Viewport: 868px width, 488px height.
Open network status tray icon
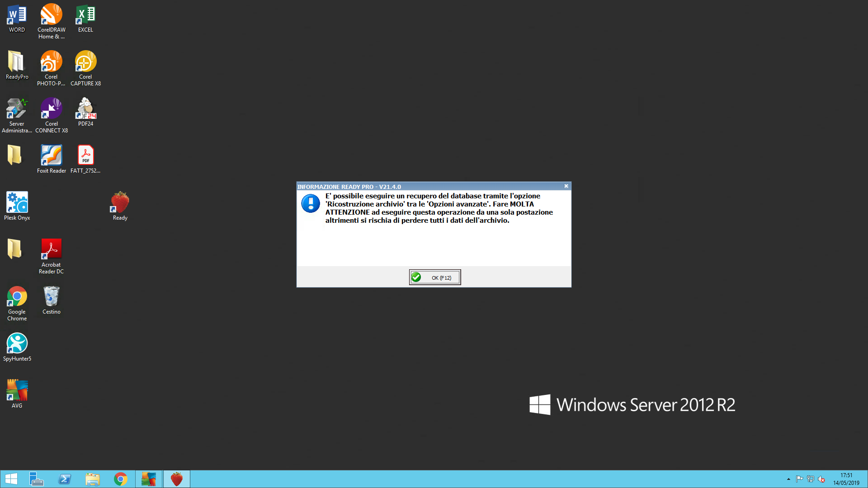click(811, 479)
